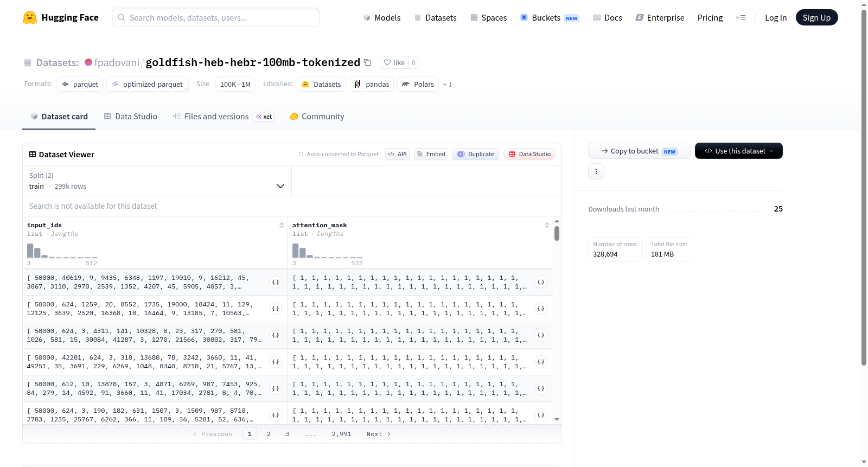Screen dimensions: 868x467
Task: Switch to the Data Studio tab
Action: 131,117
